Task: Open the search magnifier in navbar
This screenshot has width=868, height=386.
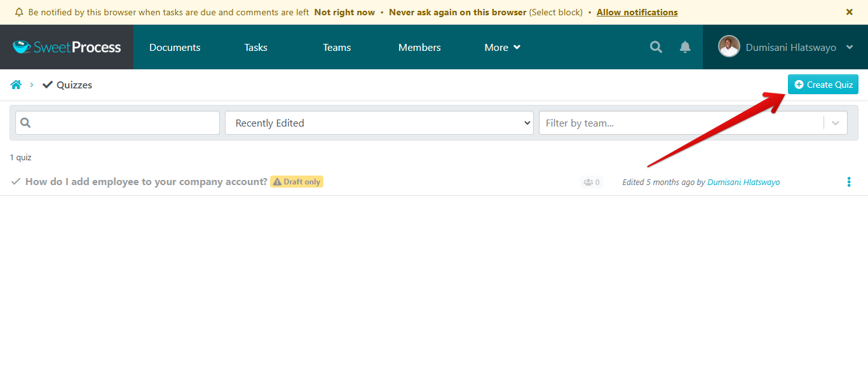Action: (x=656, y=47)
